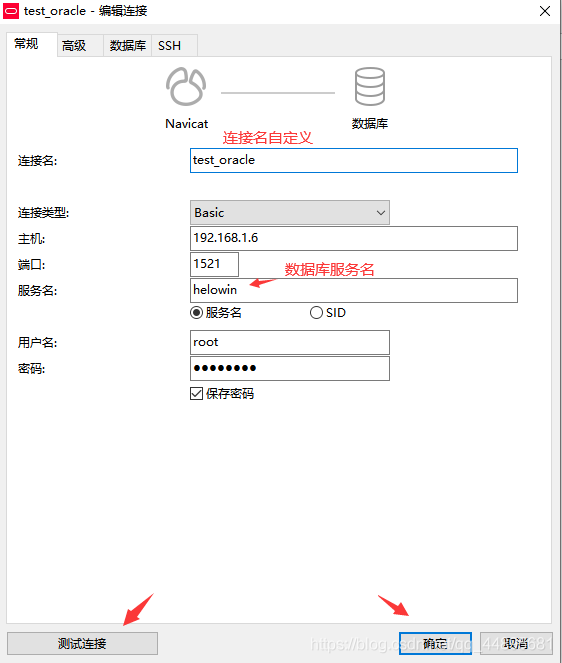562x663 pixels.
Task: Click the 连接名: label
Action: pos(37,161)
